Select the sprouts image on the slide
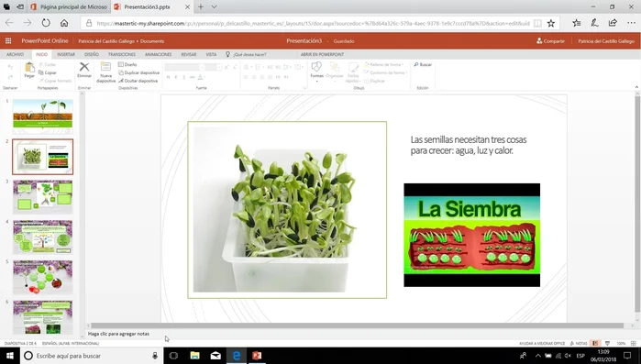 [x=287, y=210]
